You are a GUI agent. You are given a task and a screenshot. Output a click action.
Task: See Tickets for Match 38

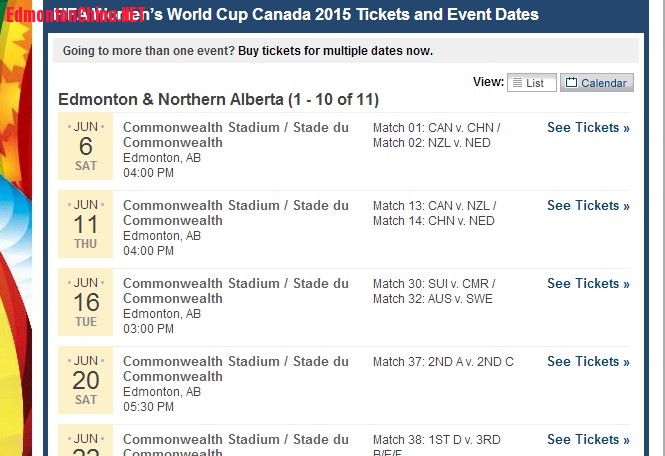[588, 439]
